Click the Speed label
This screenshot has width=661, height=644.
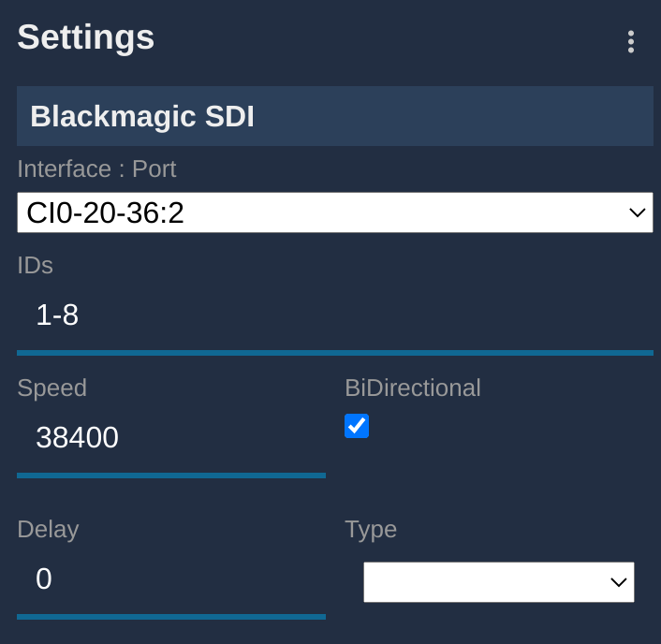tap(51, 388)
